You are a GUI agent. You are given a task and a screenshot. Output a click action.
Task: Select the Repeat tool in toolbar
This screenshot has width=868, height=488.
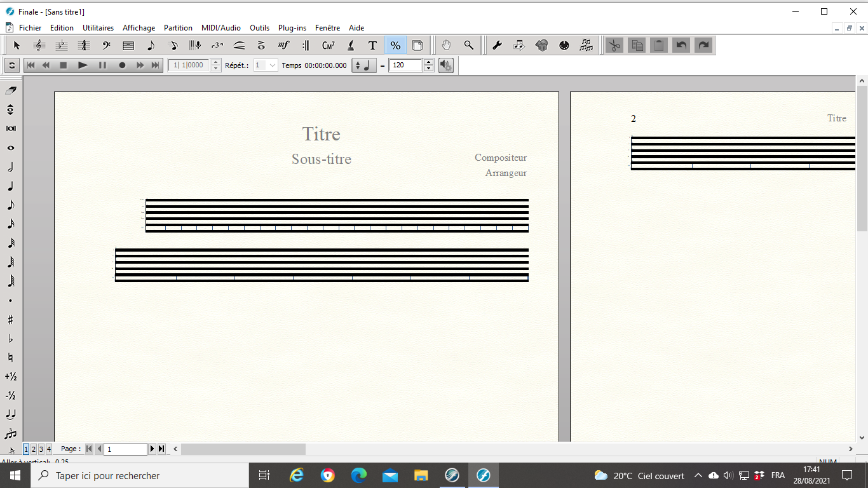[306, 45]
